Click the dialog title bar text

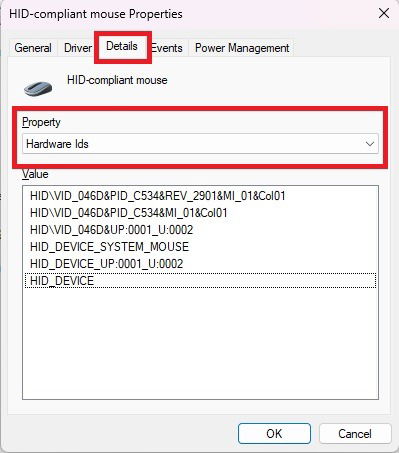tap(96, 14)
